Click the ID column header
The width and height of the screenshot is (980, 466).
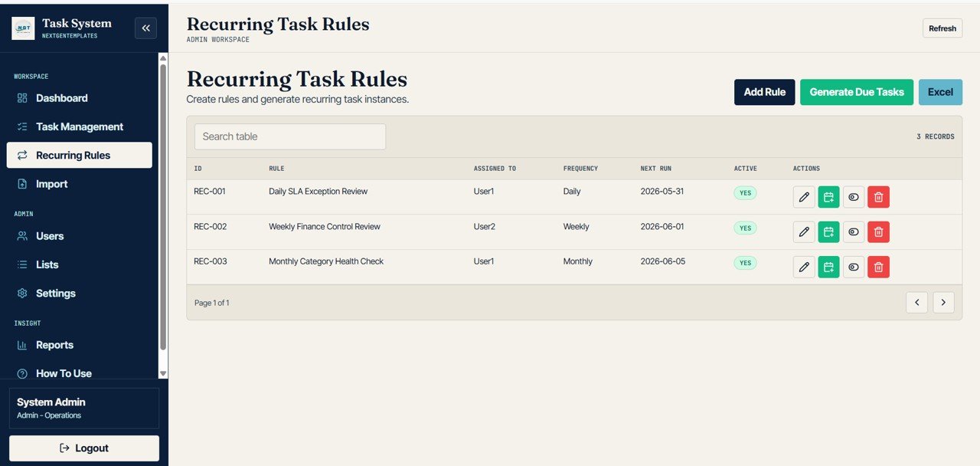(x=198, y=169)
